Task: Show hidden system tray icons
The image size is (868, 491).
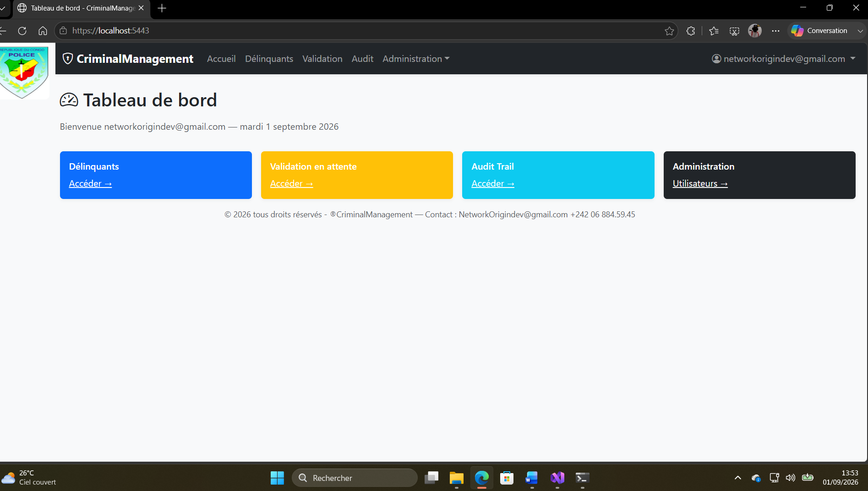Action: point(738,478)
